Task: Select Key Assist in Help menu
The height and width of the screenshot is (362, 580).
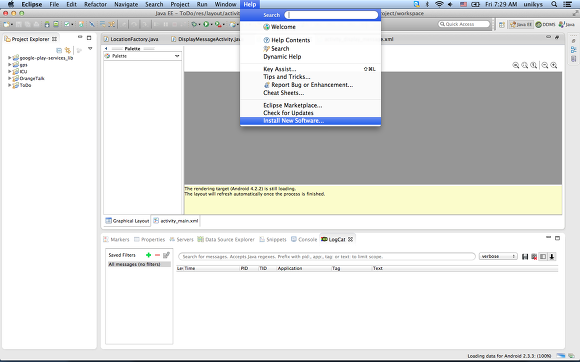Action: click(x=310, y=69)
